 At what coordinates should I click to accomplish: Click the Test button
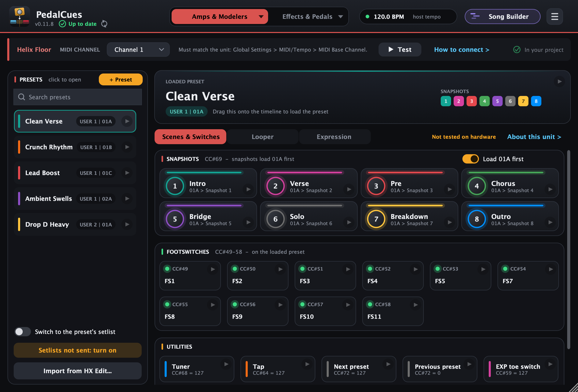[x=400, y=50]
